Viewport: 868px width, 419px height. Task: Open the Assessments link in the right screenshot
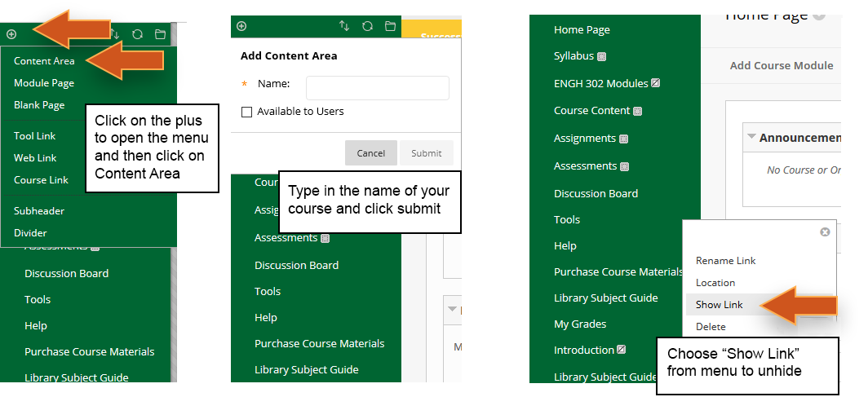pos(585,165)
